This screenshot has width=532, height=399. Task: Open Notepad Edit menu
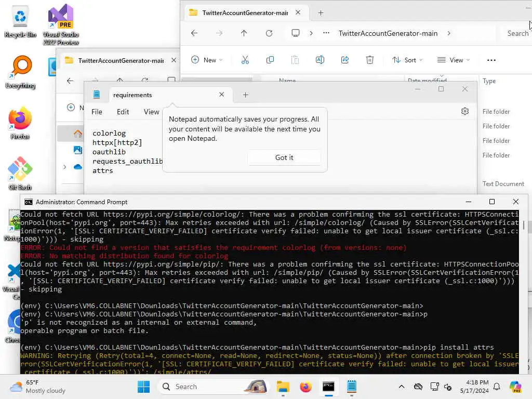(x=123, y=112)
